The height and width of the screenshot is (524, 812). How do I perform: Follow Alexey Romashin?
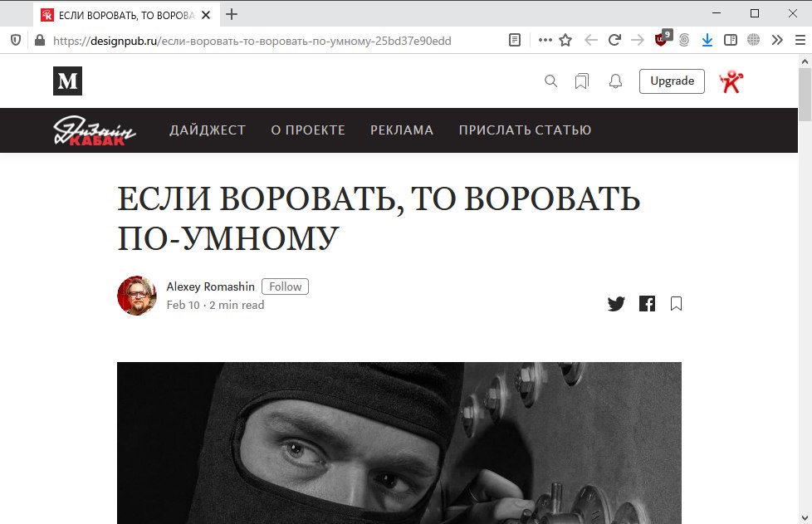pyautogui.click(x=285, y=286)
